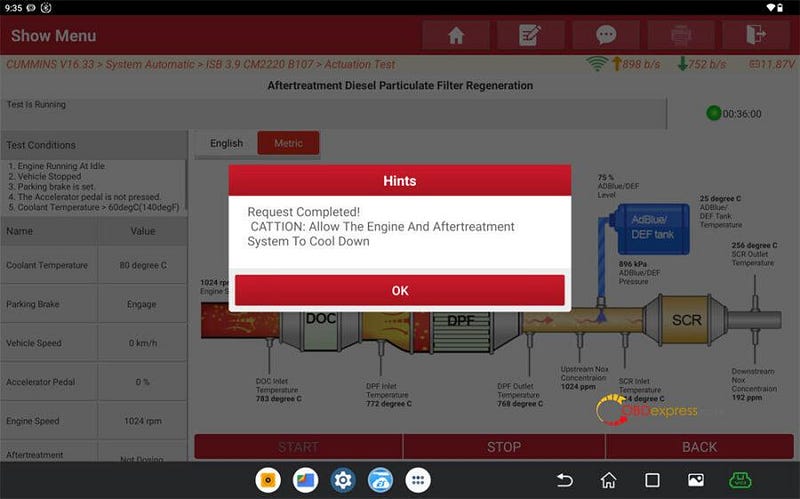This screenshot has width=800, height=499.
Task: Select the Test Conditions panel header
Action: pyautogui.click(x=94, y=145)
